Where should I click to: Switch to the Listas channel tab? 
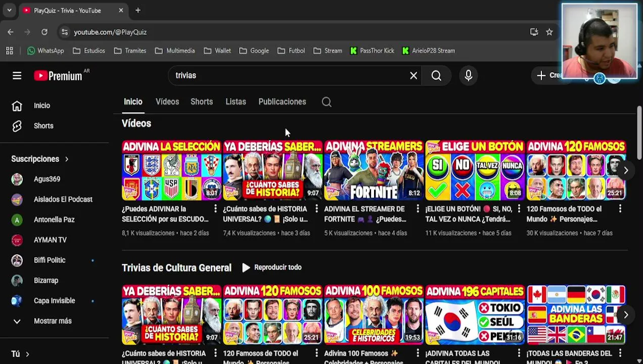(236, 102)
